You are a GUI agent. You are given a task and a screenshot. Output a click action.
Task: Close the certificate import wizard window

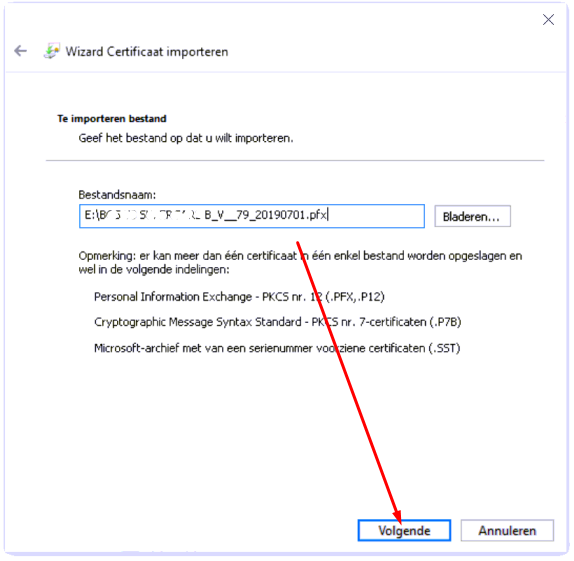coord(548,19)
